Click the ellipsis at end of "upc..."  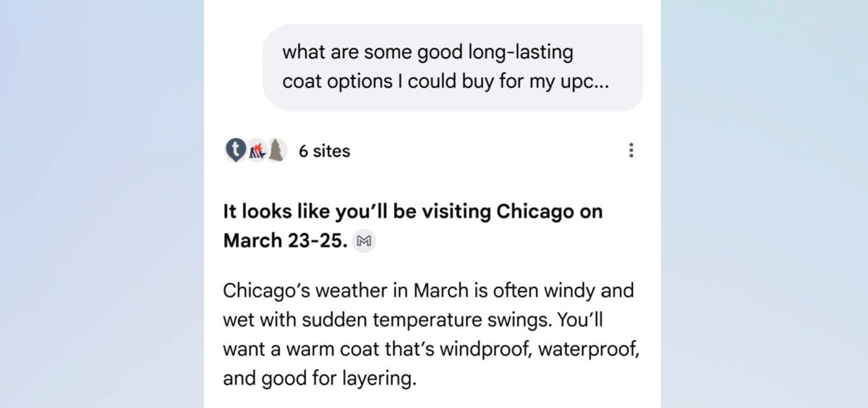click(602, 82)
